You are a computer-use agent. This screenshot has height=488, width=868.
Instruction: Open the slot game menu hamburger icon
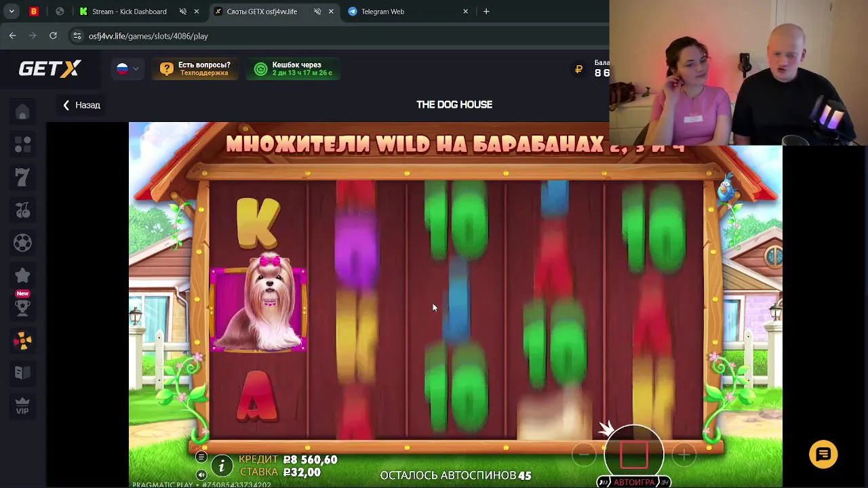point(201,457)
